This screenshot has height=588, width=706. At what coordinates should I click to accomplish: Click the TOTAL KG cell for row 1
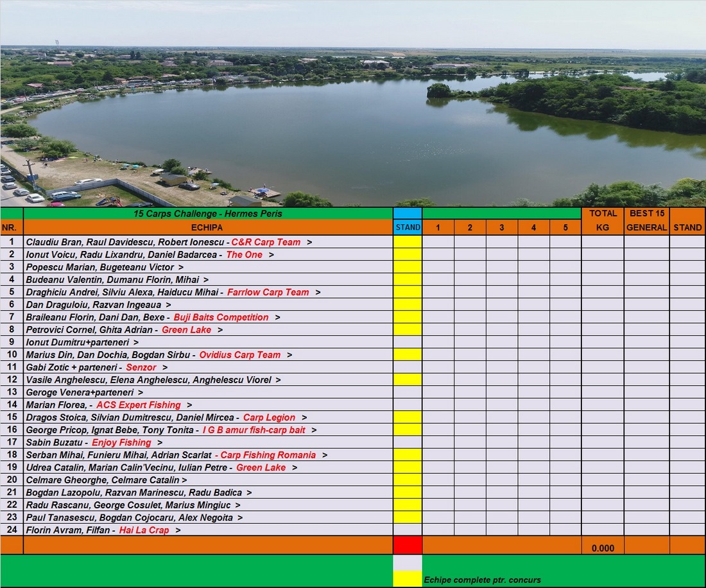603,242
